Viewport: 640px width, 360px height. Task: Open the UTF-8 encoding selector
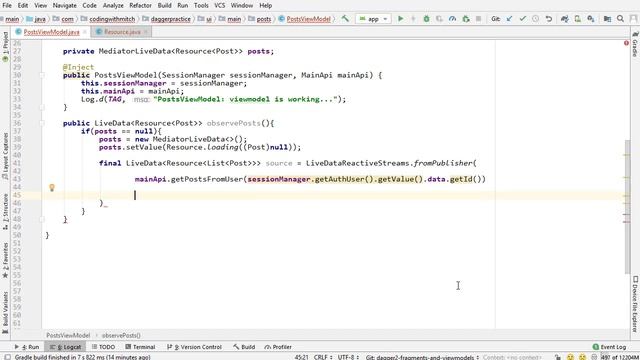pyautogui.click(x=348, y=357)
